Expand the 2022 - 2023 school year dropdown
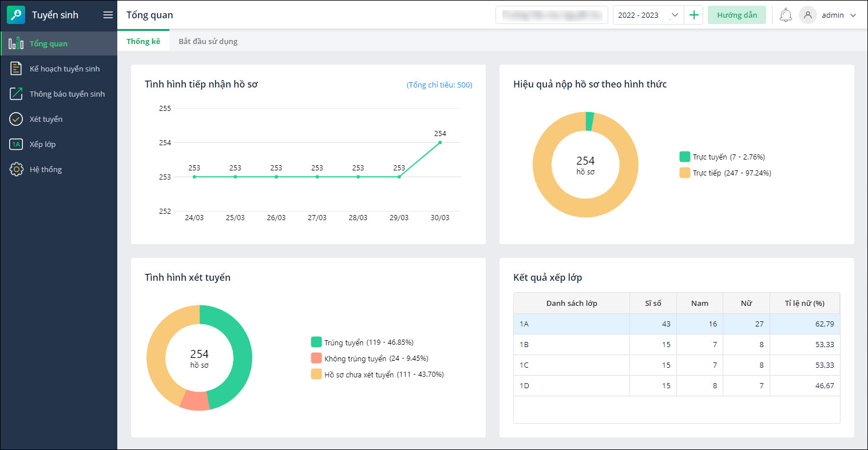 675,15
